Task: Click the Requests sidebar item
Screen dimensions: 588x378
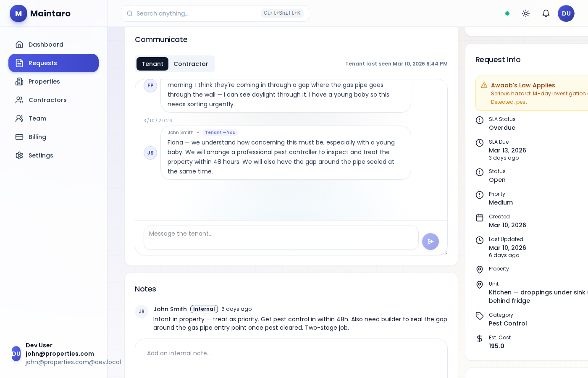Action: click(x=53, y=63)
